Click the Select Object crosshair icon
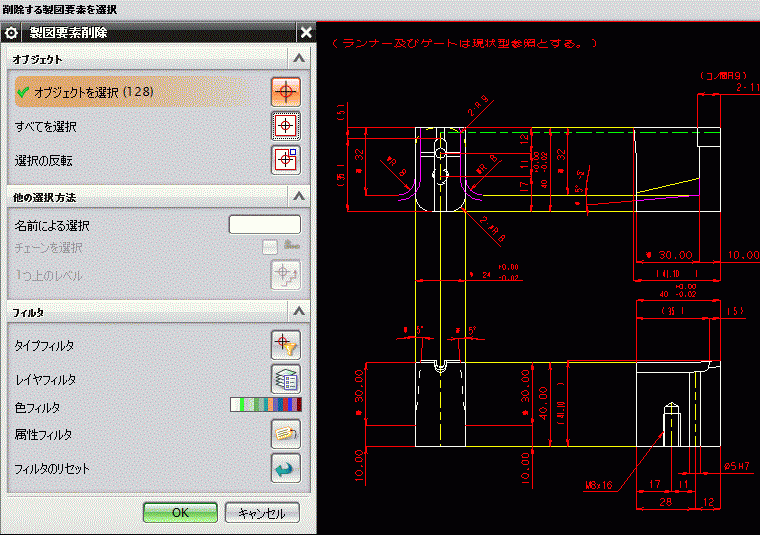Image resolution: width=760 pixels, height=535 pixels. (x=285, y=92)
